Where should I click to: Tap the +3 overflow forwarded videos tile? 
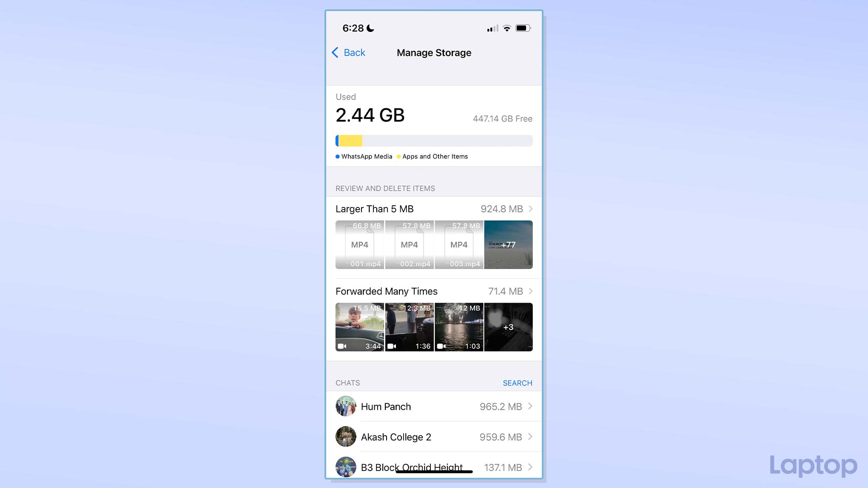click(x=508, y=327)
